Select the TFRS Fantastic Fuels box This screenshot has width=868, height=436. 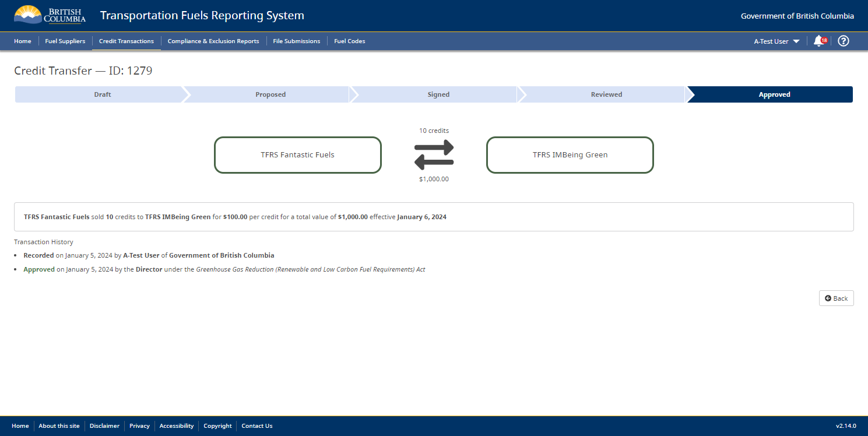(298, 155)
